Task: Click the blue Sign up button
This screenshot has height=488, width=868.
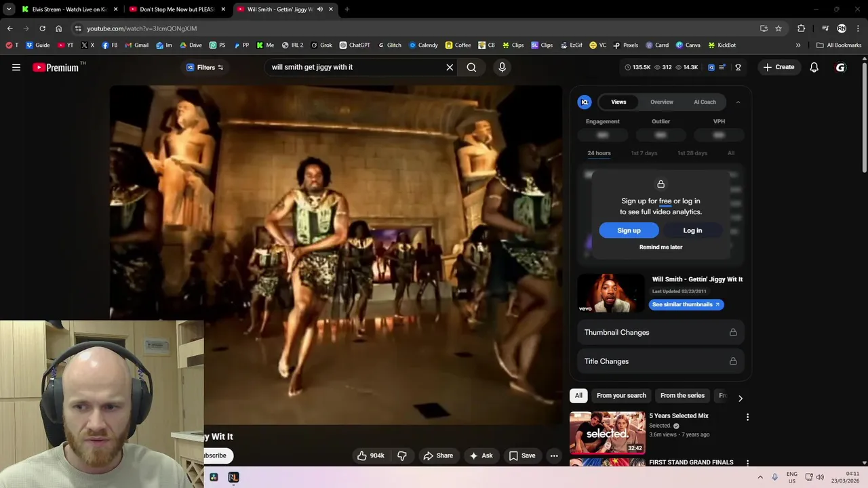Action: point(629,230)
